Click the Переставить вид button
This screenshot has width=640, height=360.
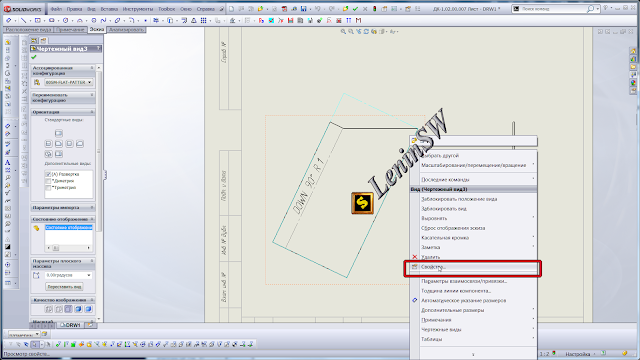coord(64,287)
